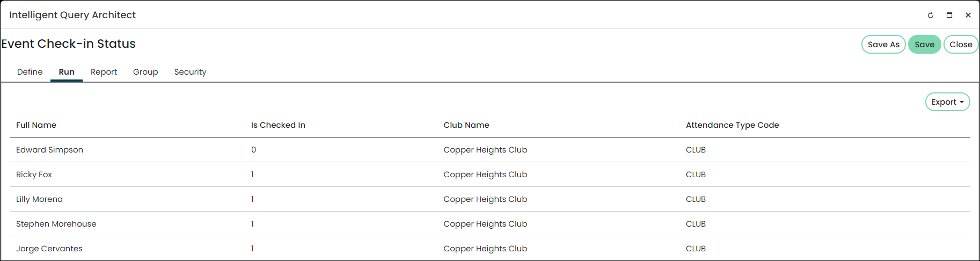Image resolution: width=980 pixels, height=261 pixels.
Task: Click the Club Name column header
Action: tap(466, 125)
